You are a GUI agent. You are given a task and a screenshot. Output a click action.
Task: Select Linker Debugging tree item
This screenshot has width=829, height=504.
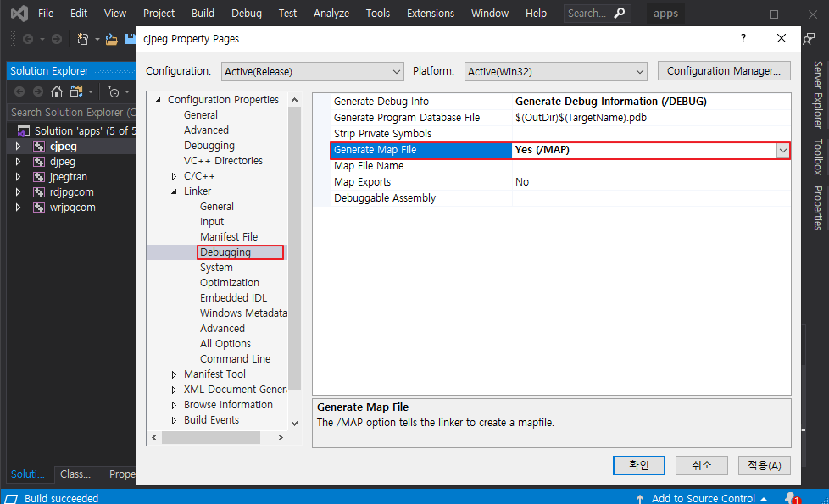click(225, 252)
